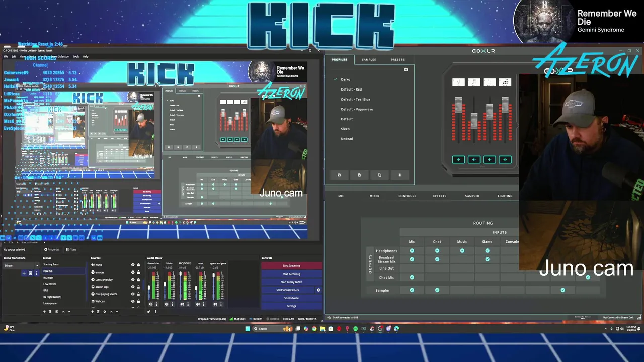Select the IRL main scene
Image resolution: width=644 pixels, height=362 pixels.
pyautogui.click(x=48, y=278)
